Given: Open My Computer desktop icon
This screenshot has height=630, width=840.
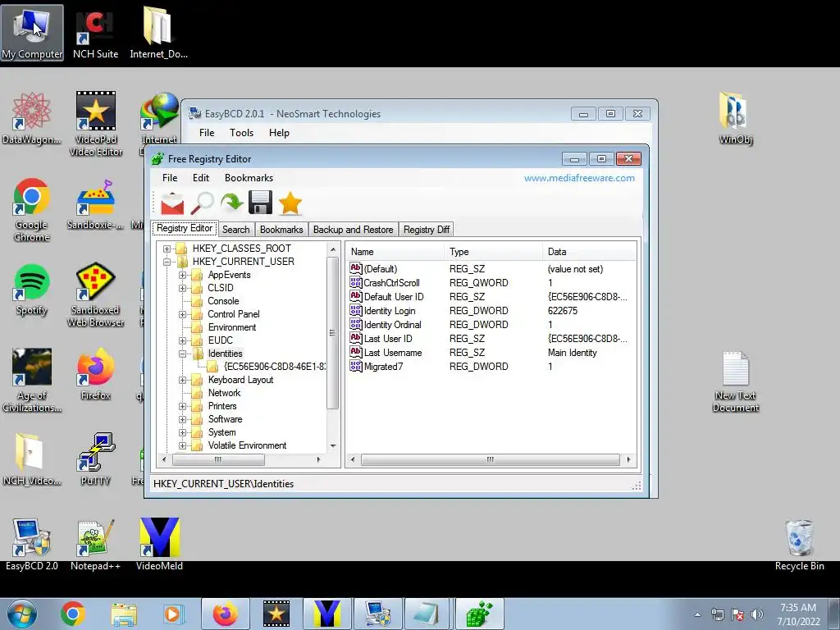Looking at the screenshot, I should click(x=32, y=33).
